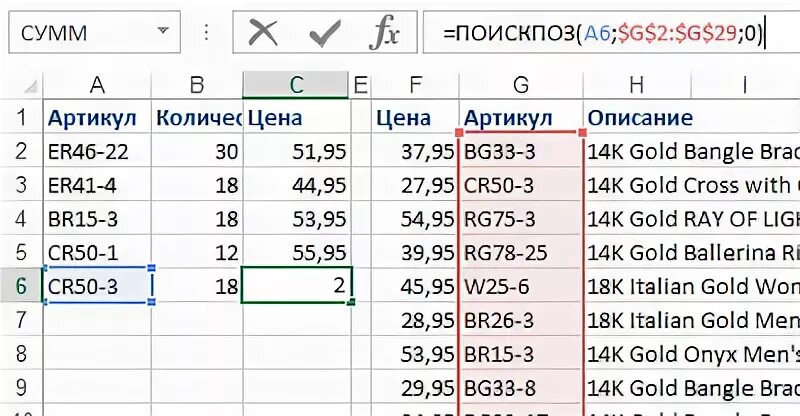The width and height of the screenshot is (800, 416).
Task: Select cell CR50-3 in column A
Action: [97, 286]
